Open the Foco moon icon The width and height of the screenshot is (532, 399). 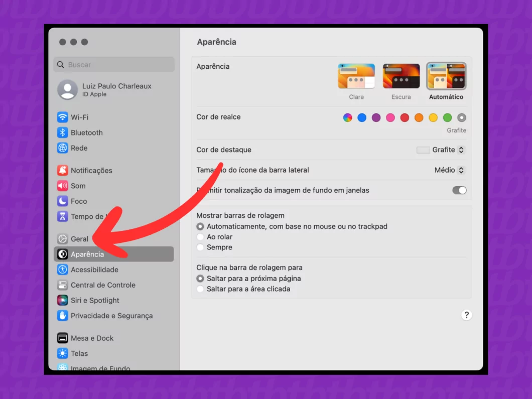[62, 201]
